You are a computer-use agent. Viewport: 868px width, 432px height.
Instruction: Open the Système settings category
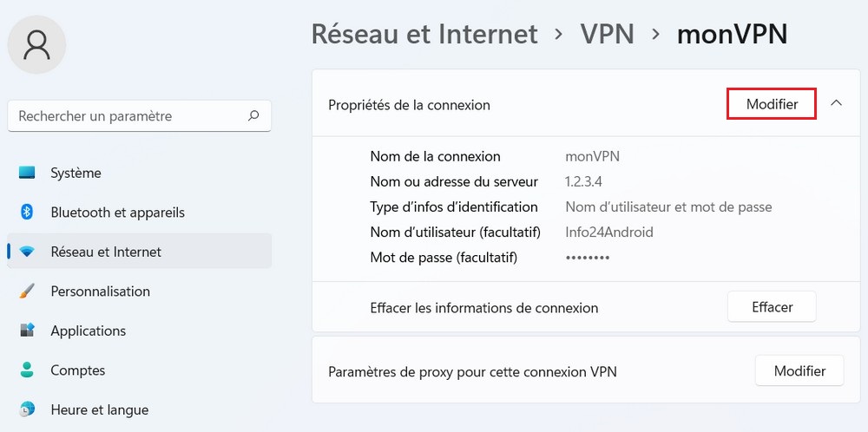click(76, 173)
